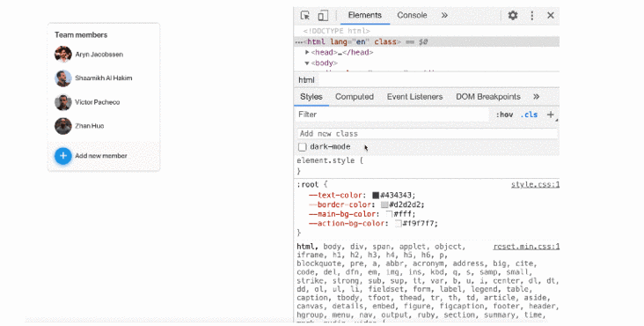
Task: Open the style.css:1 source link
Action: pos(535,184)
